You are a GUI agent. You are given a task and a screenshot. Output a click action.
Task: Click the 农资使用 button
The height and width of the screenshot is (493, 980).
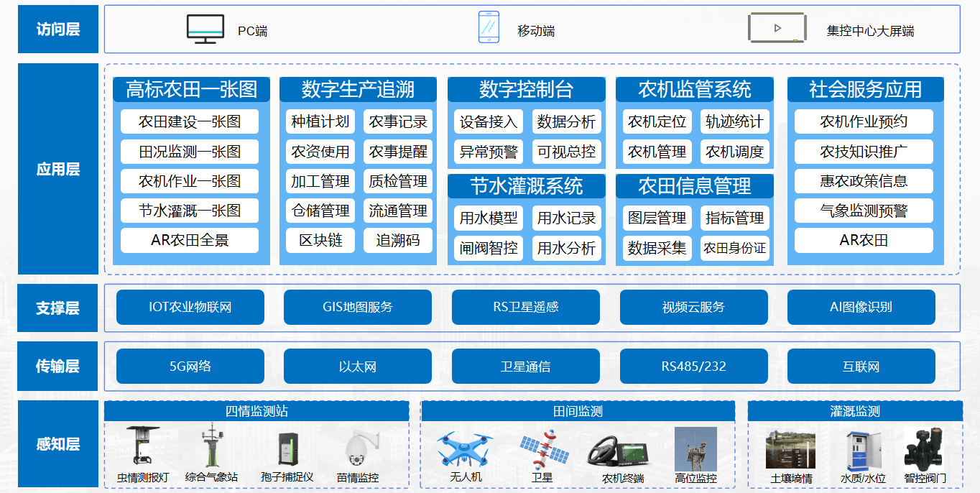pos(320,152)
